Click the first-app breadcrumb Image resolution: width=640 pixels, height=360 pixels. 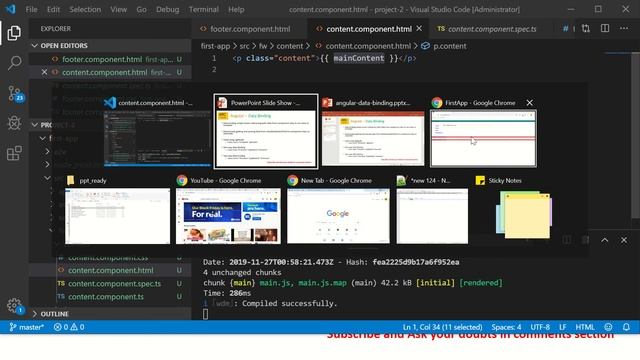click(x=216, y=46)
